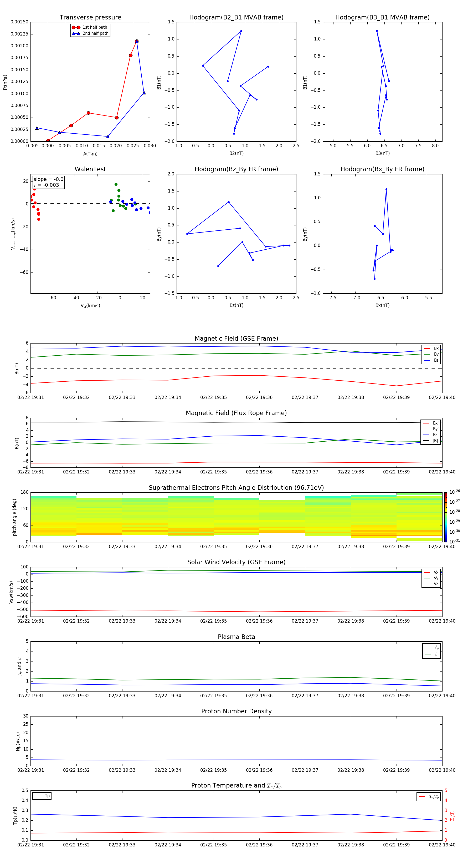Screen dimensions: 473x868
Task: Click the 'Proton Temperature and Te/Tp' title
Action: coord(236,786)
